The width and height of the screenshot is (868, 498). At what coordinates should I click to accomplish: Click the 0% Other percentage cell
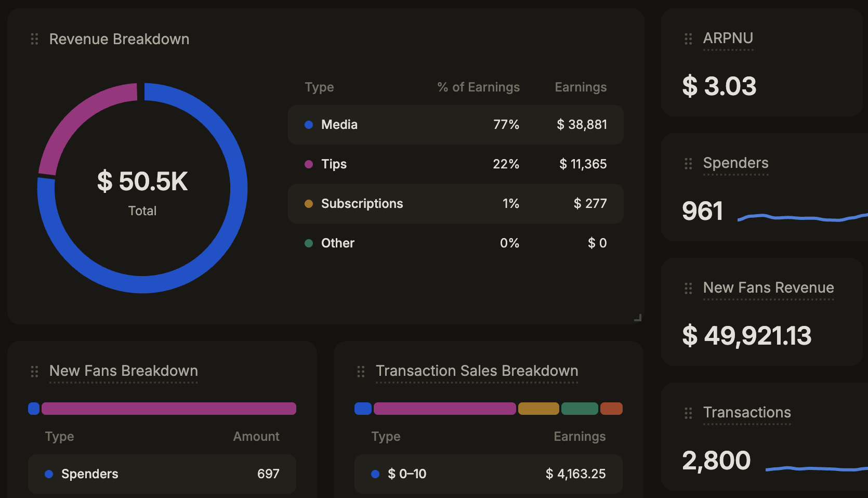(x=509, y=243)
